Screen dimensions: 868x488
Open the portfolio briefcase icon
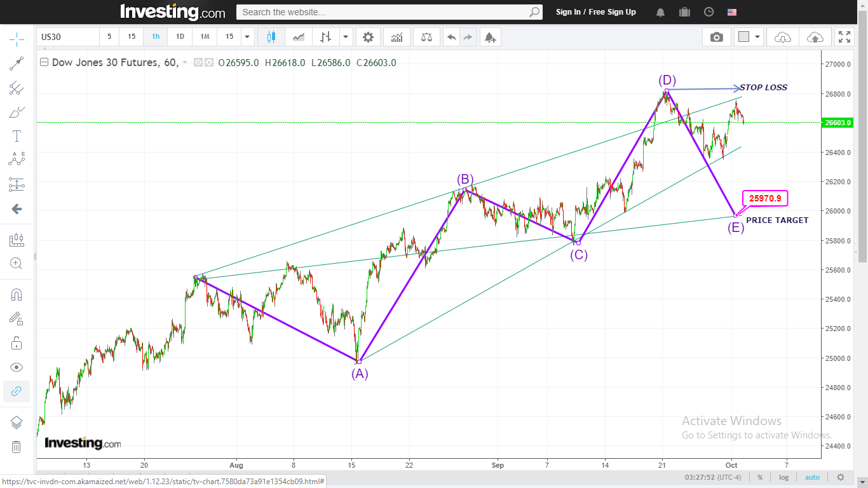(x=684, y=12)
